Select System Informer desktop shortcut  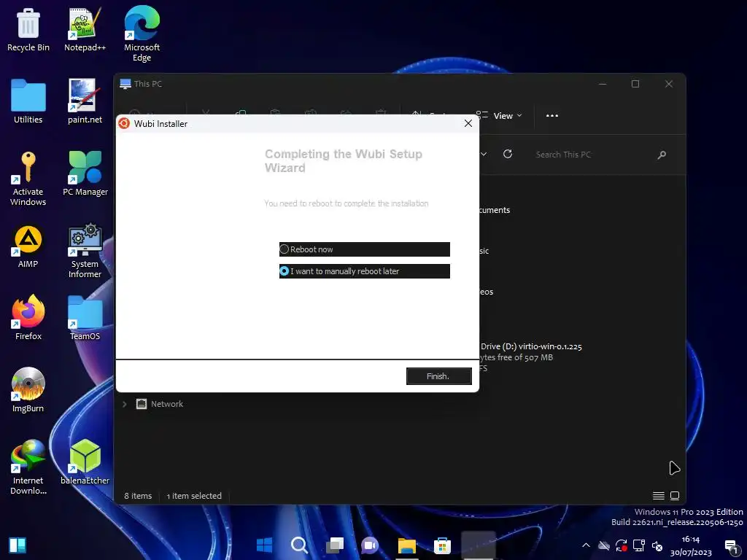tap(85, 251)
